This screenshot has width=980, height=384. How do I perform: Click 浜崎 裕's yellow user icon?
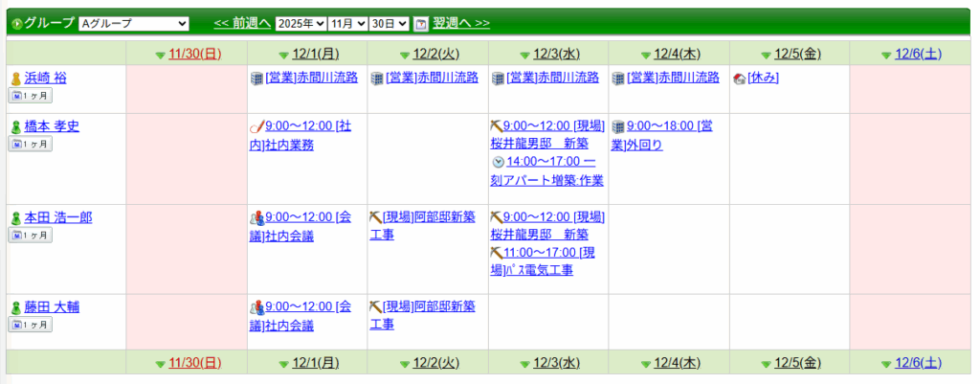coord(15,79)
